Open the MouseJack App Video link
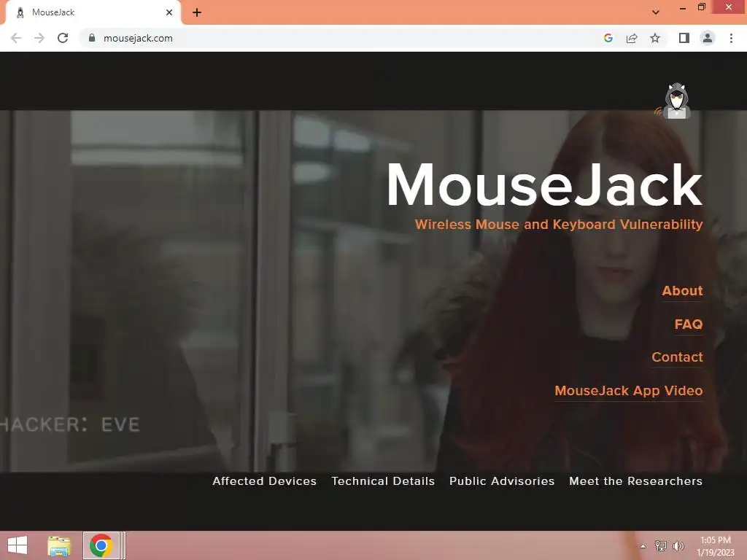Viewport: 747px width, 560px height. coord(628,391)
